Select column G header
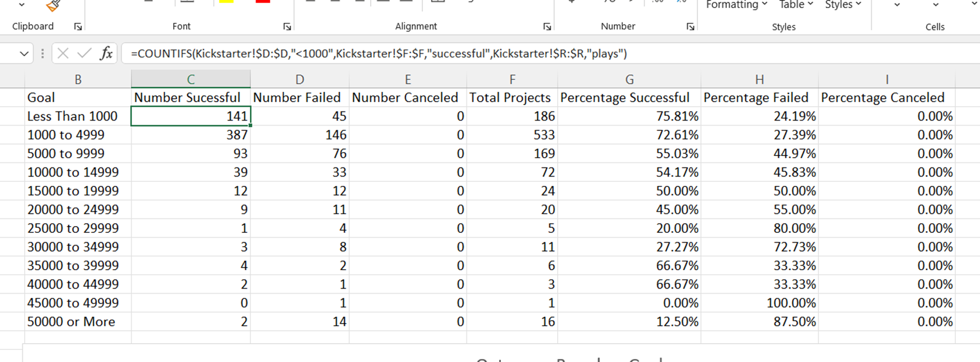Image resolution: width=980 pixels, height=362 pixels. (629, 79)
